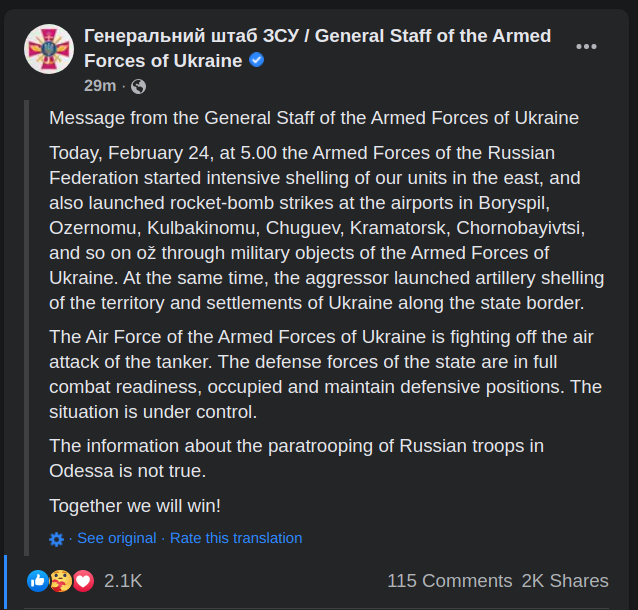Click See original link
The image size is (638, 610).
click(117, 538)
